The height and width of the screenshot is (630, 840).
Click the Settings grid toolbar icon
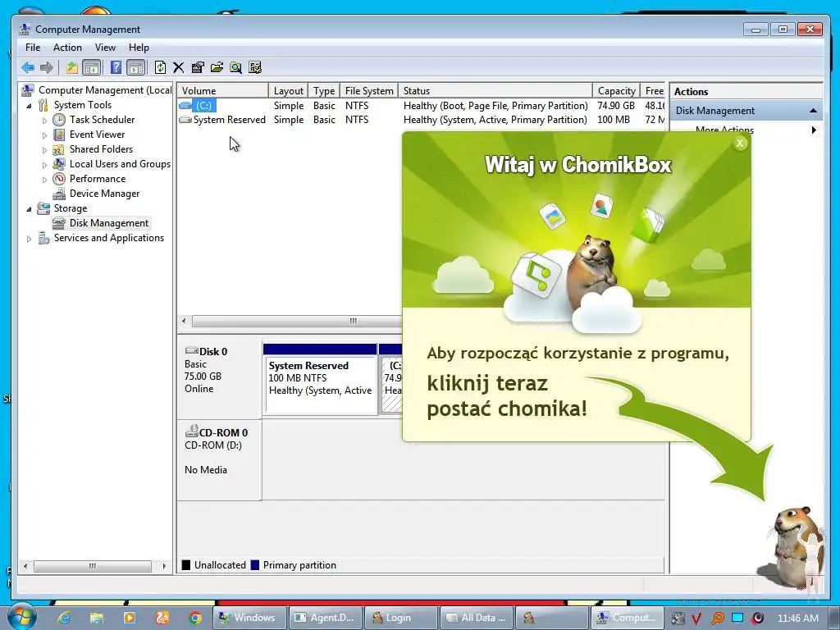tap(255, 67)
